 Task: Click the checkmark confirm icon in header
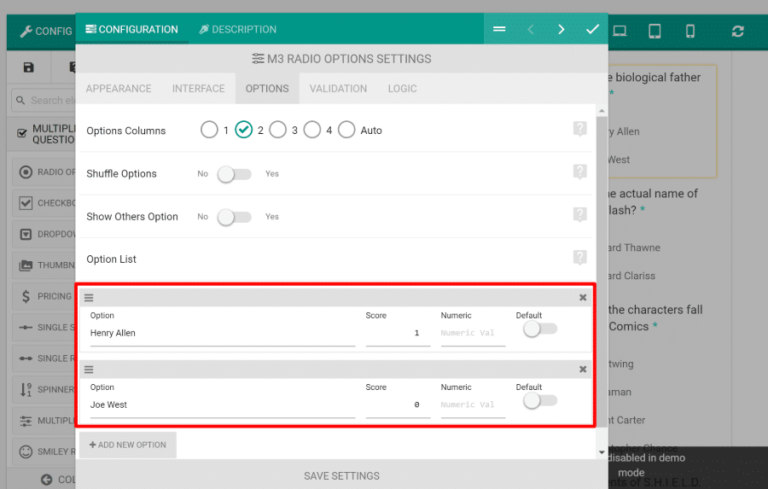(x=592, y=30)
